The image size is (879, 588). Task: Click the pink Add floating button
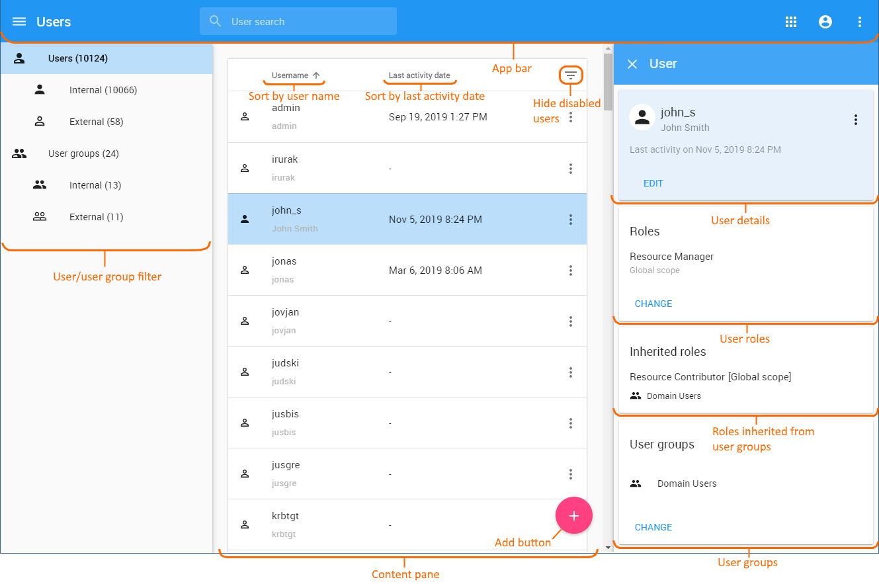(573, 515)
